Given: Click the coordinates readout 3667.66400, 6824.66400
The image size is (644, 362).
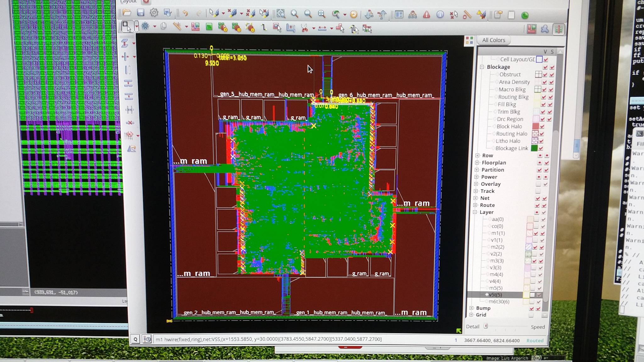Looking at the screenshot, I should click(x=492, y=340).
